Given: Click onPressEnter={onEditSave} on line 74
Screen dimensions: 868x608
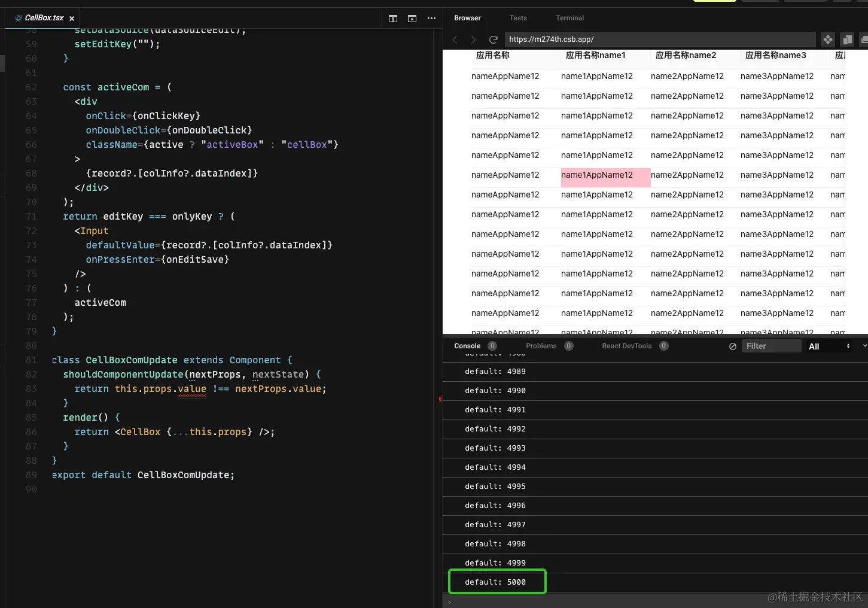Looking at the screenshot, I should [157, 260].
